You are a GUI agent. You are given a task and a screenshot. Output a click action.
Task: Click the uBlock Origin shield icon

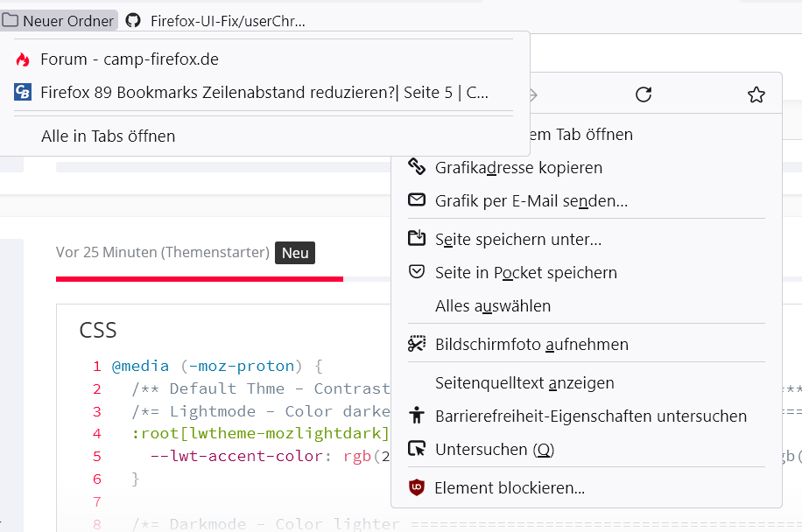[x=417, y=487]
